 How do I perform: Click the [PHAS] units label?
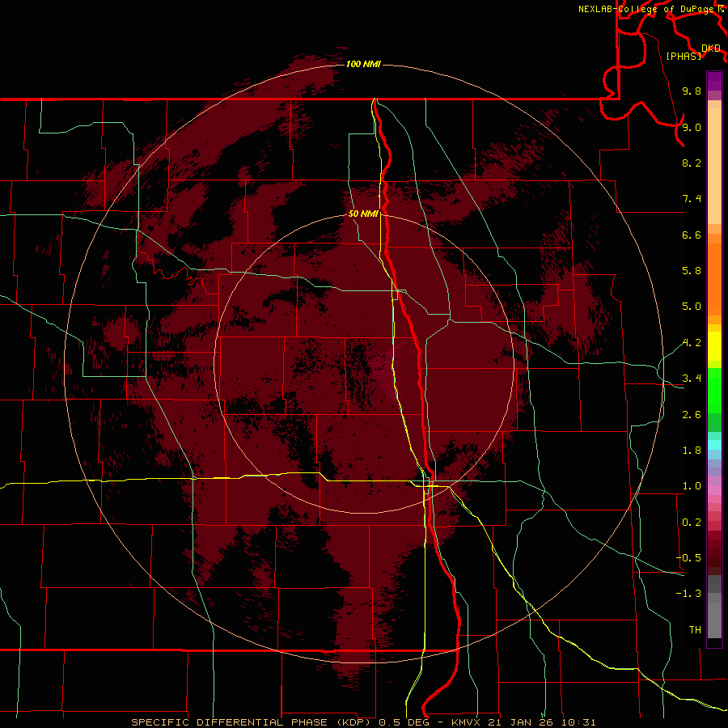684,56
